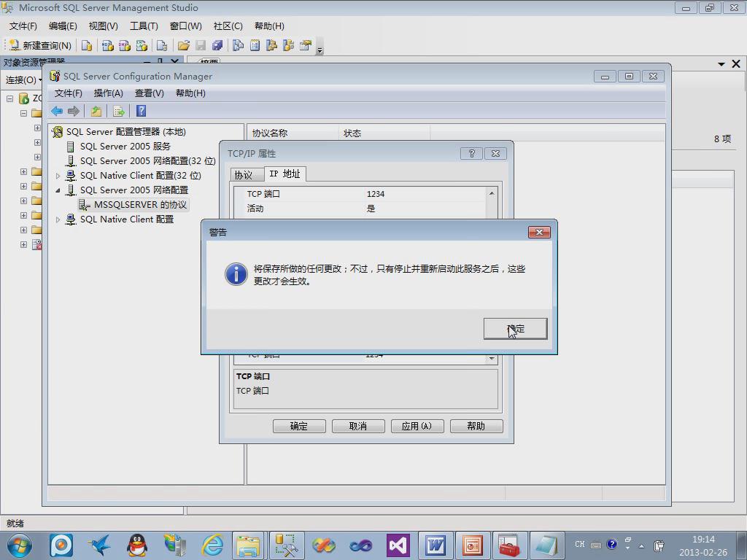Click the 活动 property value 是
The image size is (747, 560).
pos(424,208)
